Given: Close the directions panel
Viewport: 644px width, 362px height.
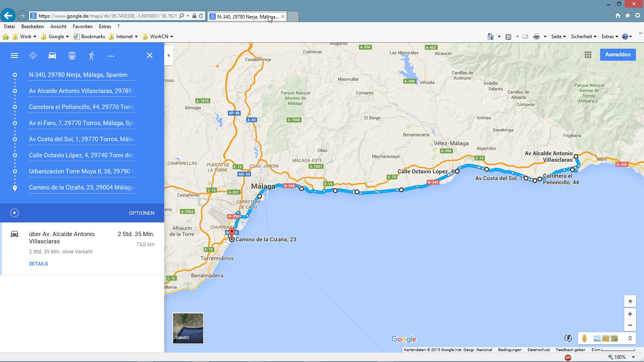Looking at the screenshot, I should (x=150, y=56).
